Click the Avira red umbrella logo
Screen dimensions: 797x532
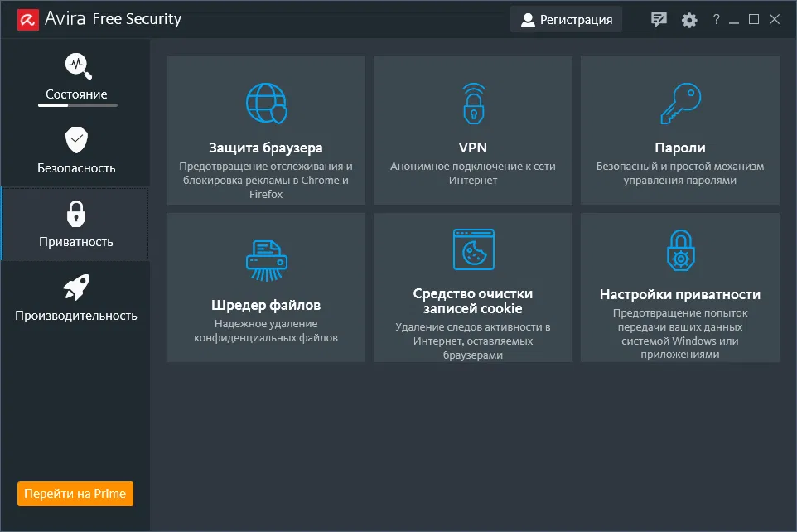coord(27,19)
